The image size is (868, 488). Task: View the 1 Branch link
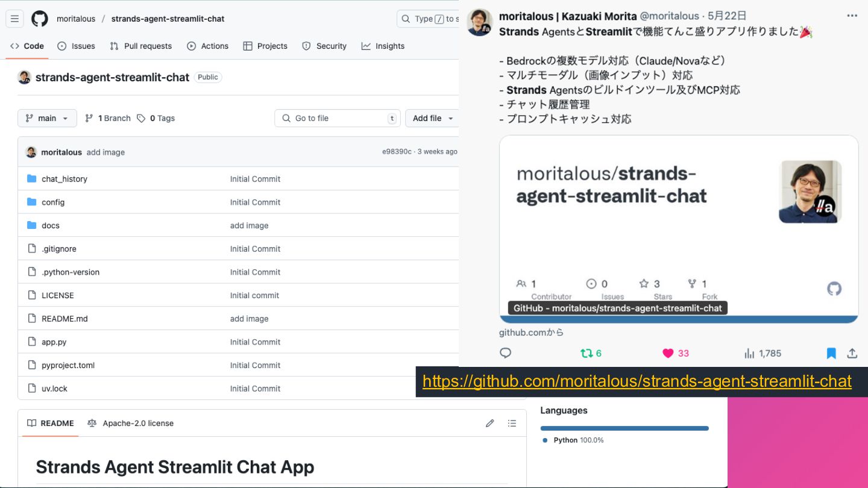[x=108, y=118]
